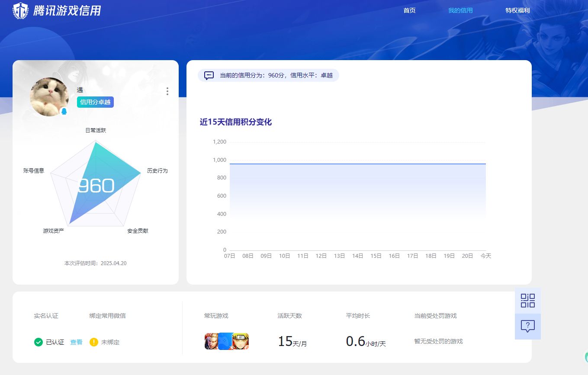
Task: Click the 15日 label on the chart axis
Action: (x=376, y=256)
